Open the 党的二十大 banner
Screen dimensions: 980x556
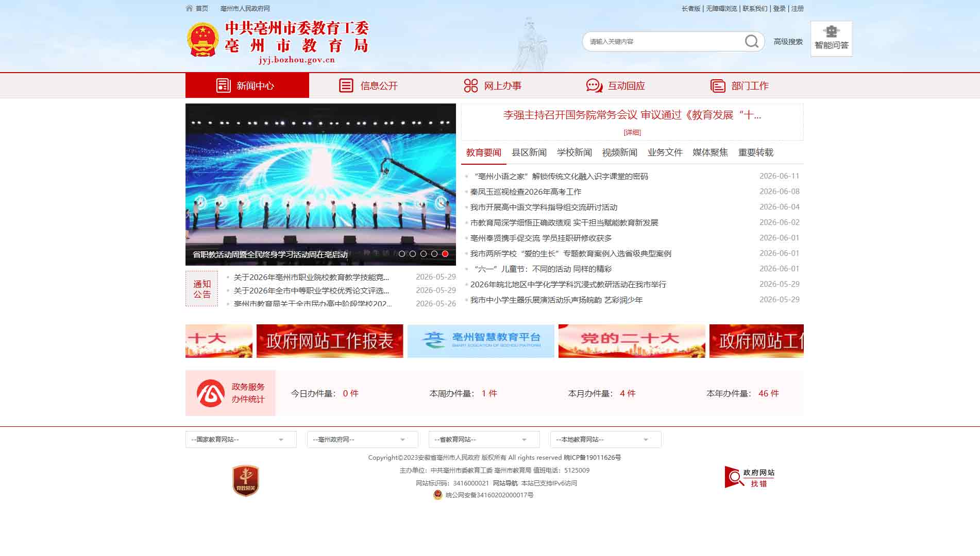(632, 341)
